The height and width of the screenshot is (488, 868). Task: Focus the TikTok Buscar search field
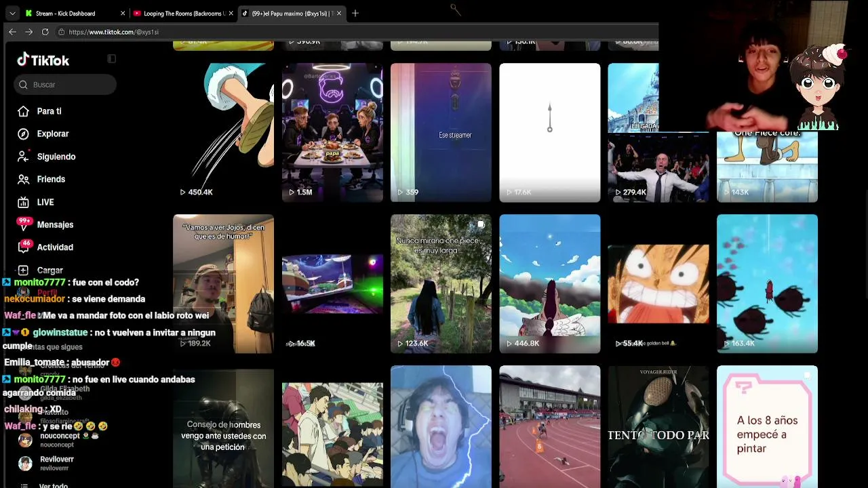[65, 85]
